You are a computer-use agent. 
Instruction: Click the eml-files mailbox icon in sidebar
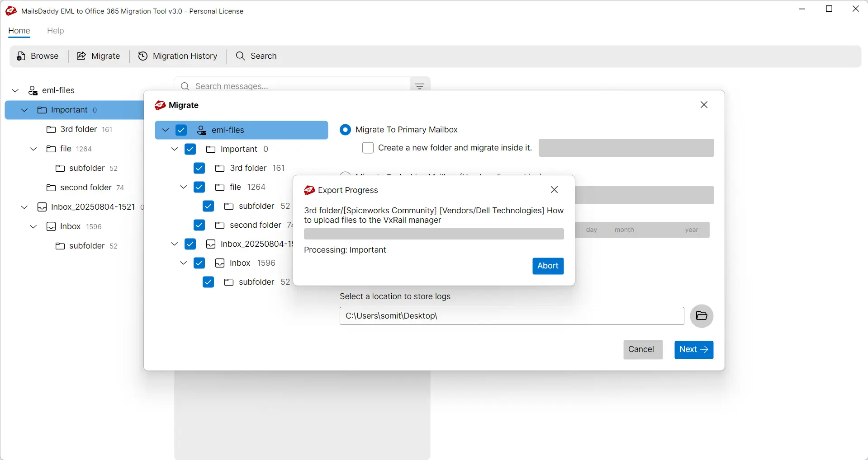[33, 90]
